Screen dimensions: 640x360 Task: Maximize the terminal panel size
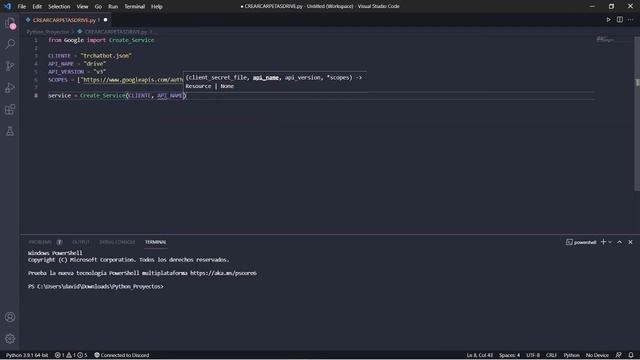click(x=619, y=242)
